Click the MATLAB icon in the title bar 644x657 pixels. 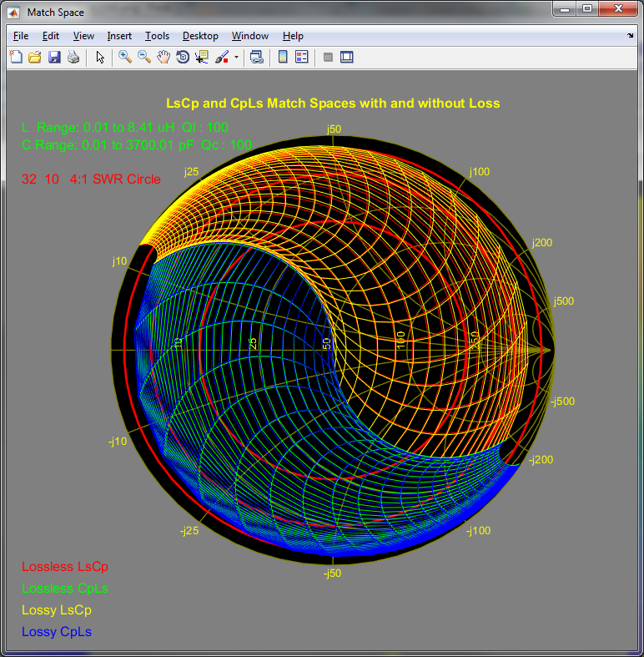coord(13,13)
